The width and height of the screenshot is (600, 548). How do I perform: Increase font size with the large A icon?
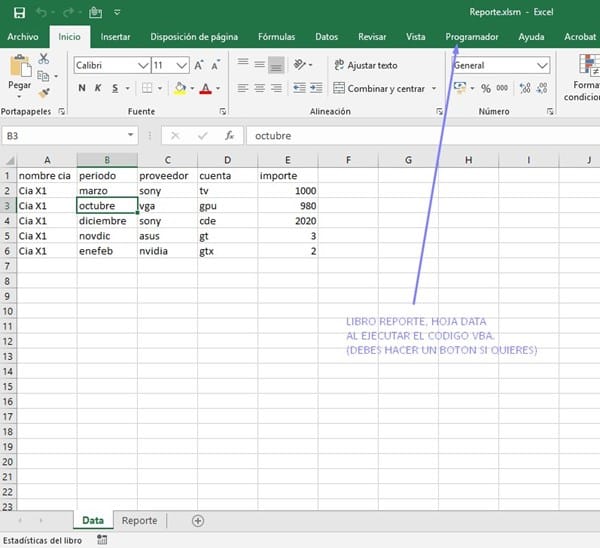tap(200, 65)
